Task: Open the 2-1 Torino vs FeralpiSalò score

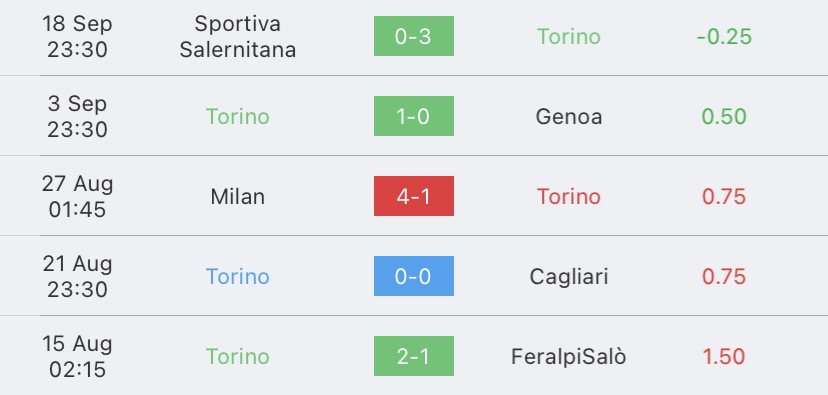Action: click(413, 356)
